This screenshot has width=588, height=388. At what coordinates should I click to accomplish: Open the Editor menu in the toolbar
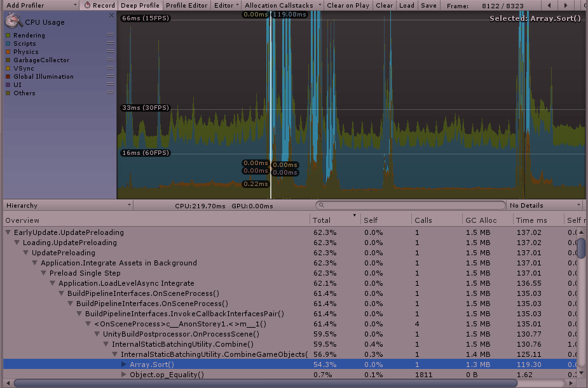pyautogui.click(x=226, y=5)
